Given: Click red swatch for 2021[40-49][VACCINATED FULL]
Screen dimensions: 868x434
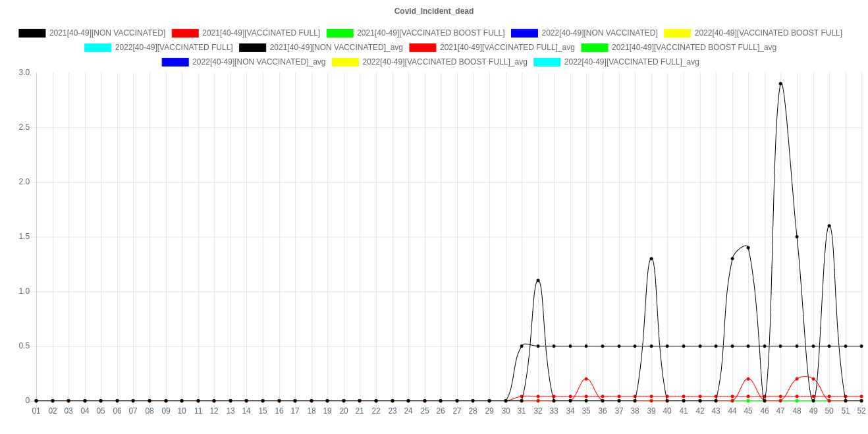Looking at the screenshot, I should pyautogui.click(x=184, y=33).
